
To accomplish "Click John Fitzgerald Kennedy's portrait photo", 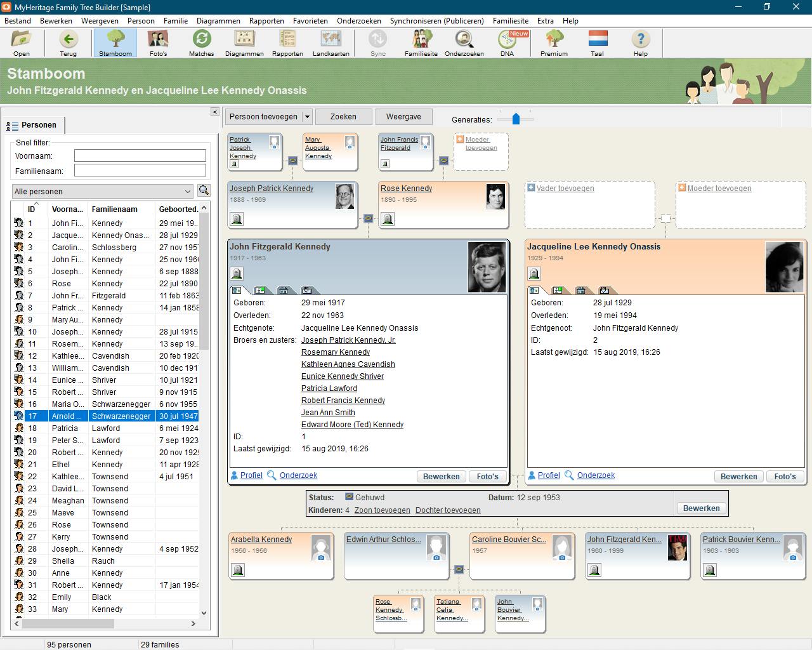I will tap(487, 267).
